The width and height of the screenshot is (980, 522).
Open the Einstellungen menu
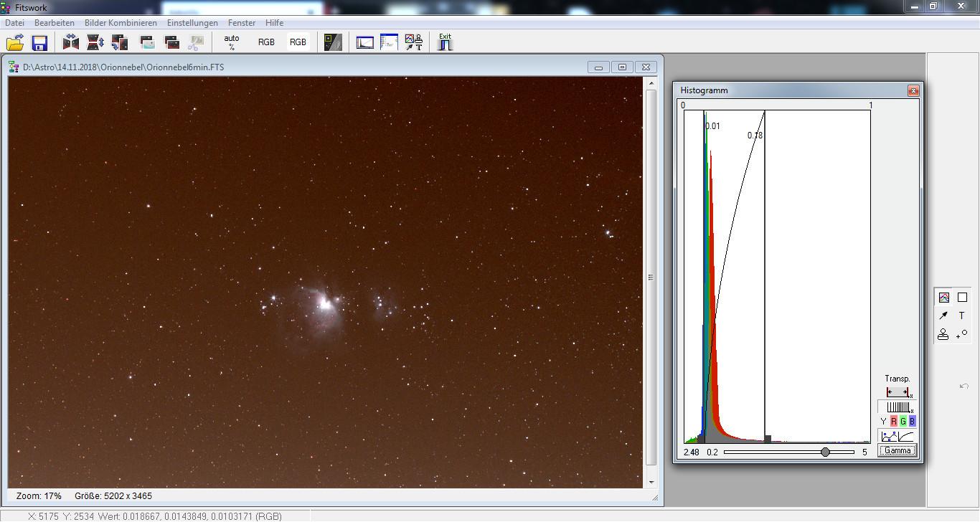click(192, 23)
